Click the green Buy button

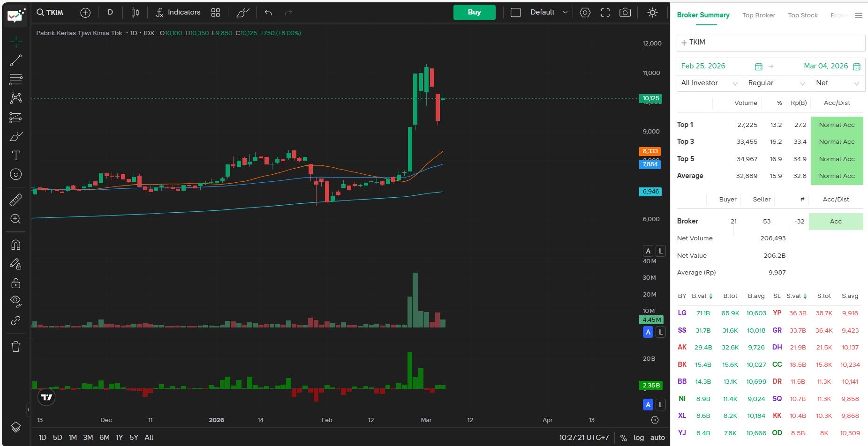pos(474,13)
